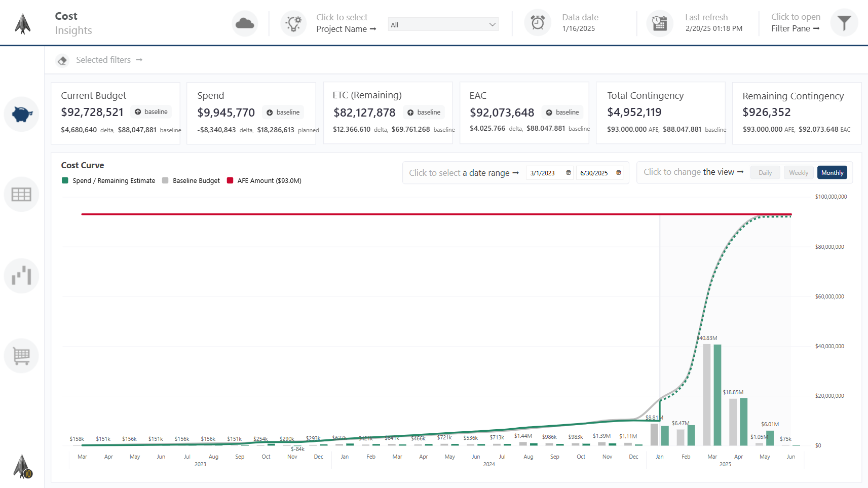Image resolution: width=868 pixels, height=488 pixels.
Task: Click the EAC value $92,073,648
Action: pyautogui.click(x=502, y=112)
